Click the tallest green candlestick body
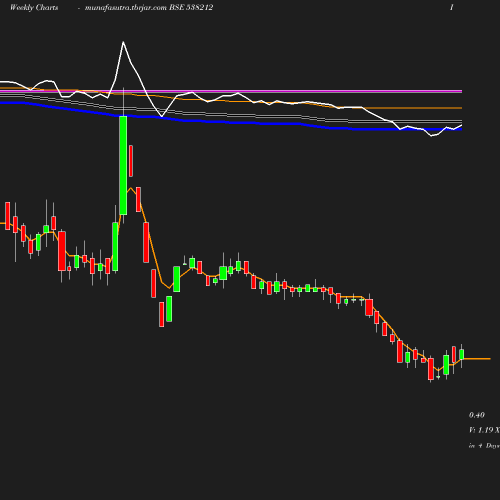Viewport: 500px width, 500px height. (x=123, y=165)
